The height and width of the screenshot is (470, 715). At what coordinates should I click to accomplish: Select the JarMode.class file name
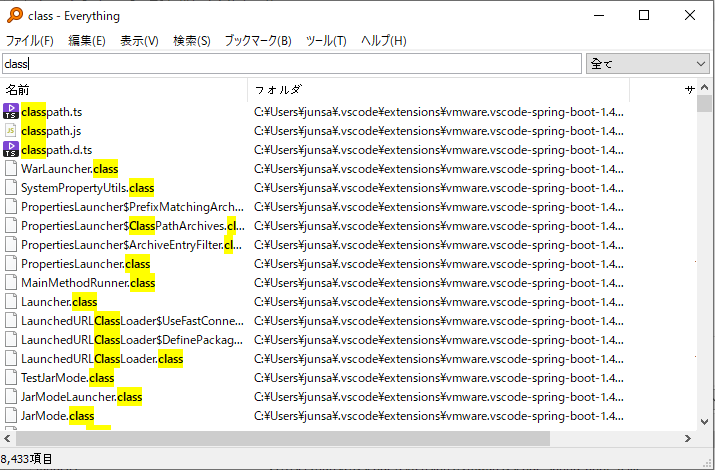pyautogui.click(x=57, y=416)
